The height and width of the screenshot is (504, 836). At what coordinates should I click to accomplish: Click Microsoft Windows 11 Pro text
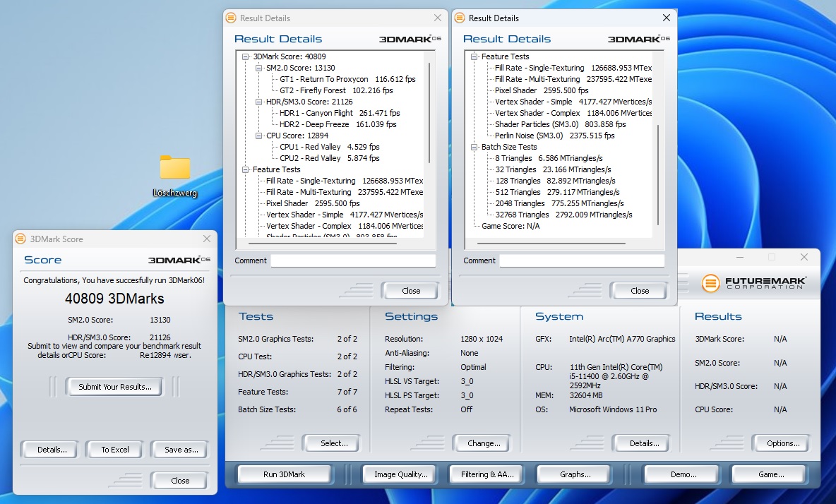click(x=613, y=409)
